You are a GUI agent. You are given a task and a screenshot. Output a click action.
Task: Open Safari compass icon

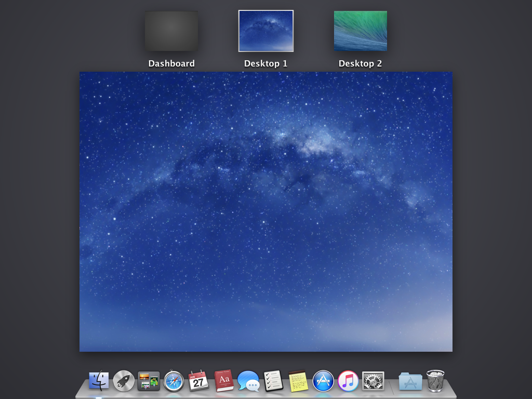(174, 381)
